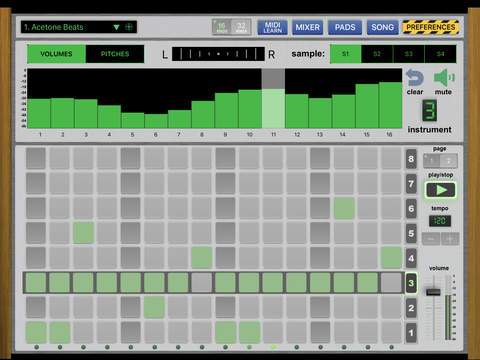Start playback with the play button
Image resolution: width=480 pixels, height=360 pixels.
441,190
